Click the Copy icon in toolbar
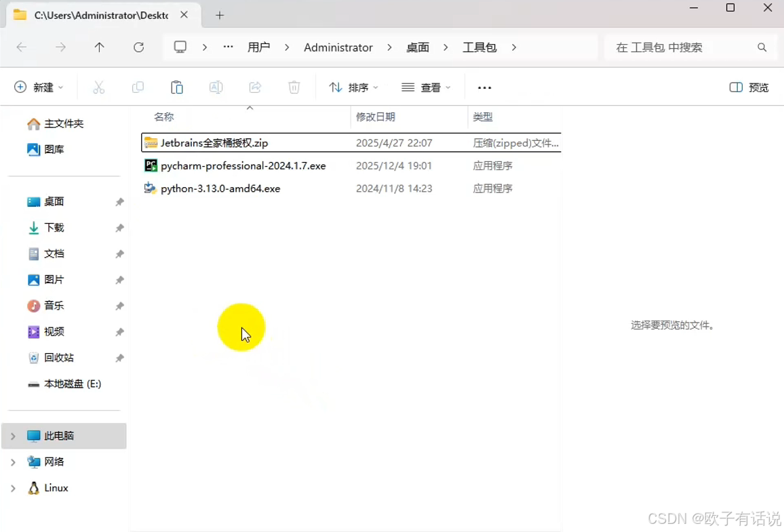 click(138, 87)
